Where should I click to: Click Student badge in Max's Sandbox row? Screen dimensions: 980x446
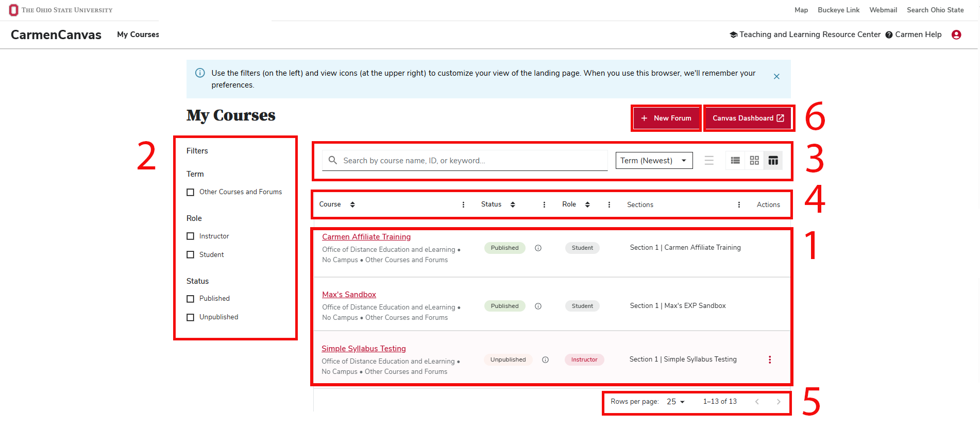(x=582, y=306)
